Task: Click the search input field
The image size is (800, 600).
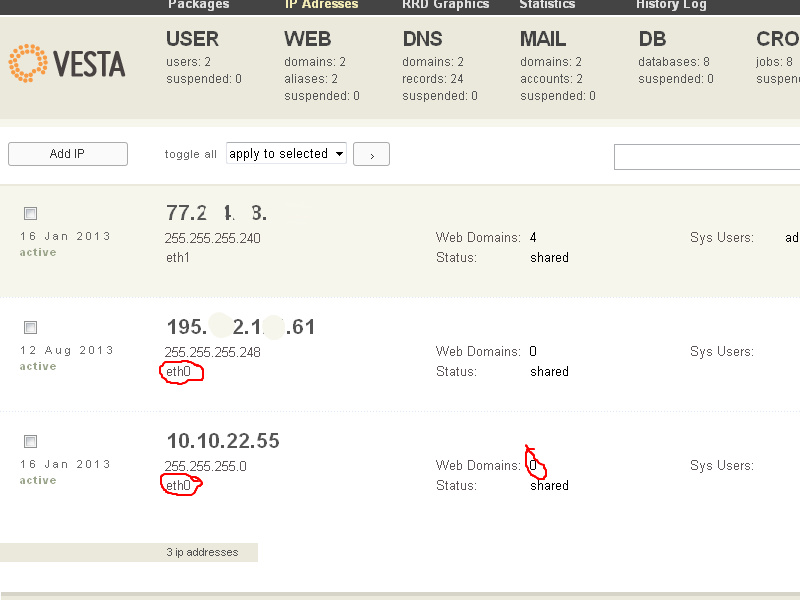Action: tap(706, 157)
